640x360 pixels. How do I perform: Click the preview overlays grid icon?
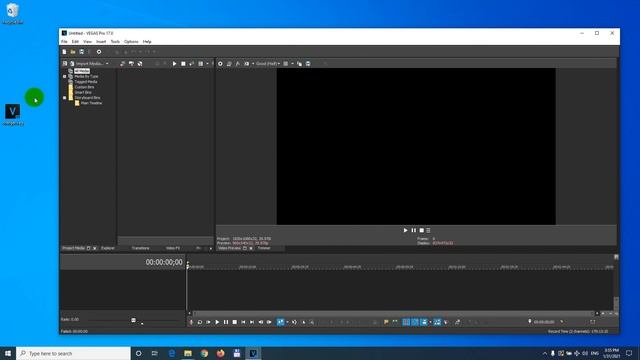[x=286, y=64]
